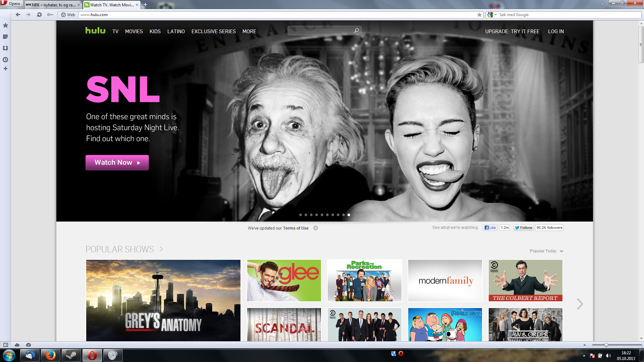644x362 pixels.
Task: Open the search engine dropdown arrow
Action: 495,15
